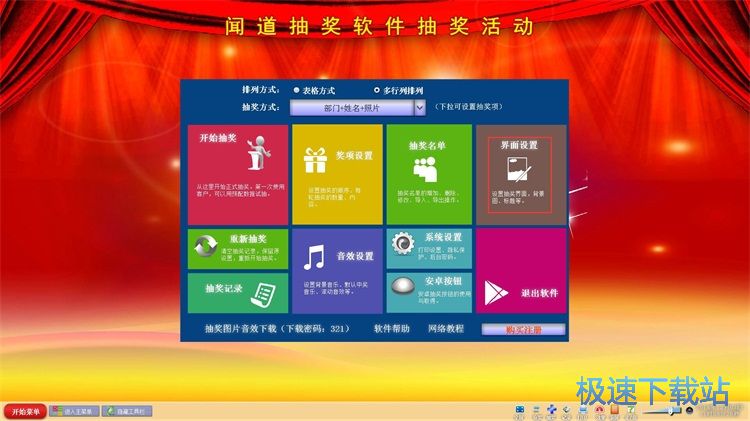The image size is (750, 421).
Task: Click the blue fullscreen icon in bottom toolbar
Action: (519, 410)
